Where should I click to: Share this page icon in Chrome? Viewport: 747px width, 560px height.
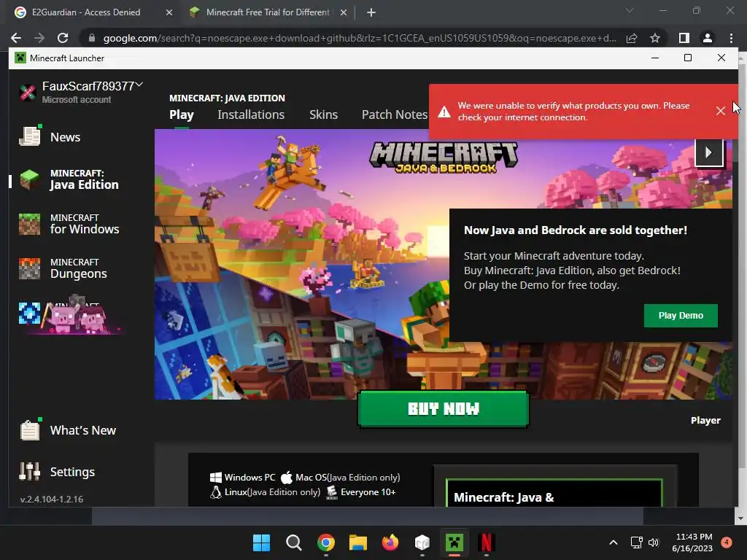point(632,38)
